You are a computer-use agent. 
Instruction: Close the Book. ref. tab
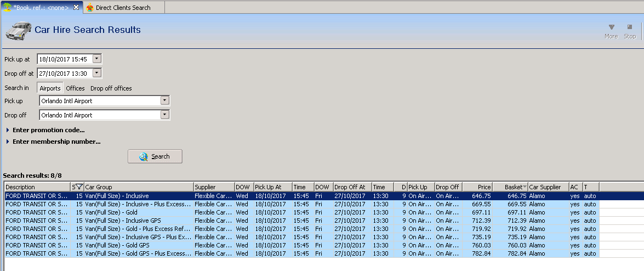pos(76,7)
